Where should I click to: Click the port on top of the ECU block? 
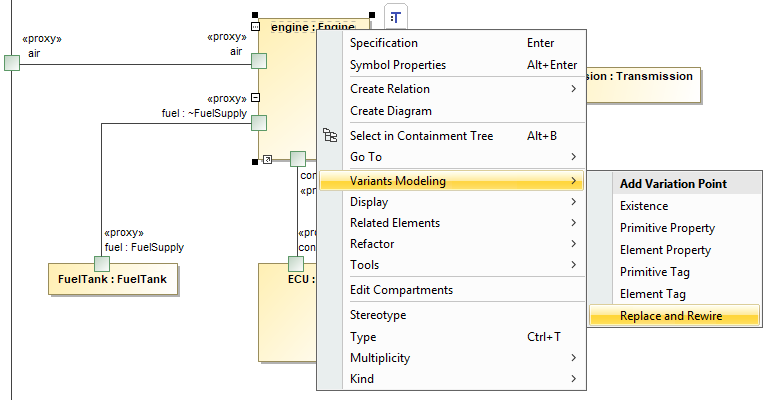pos(296,263)
